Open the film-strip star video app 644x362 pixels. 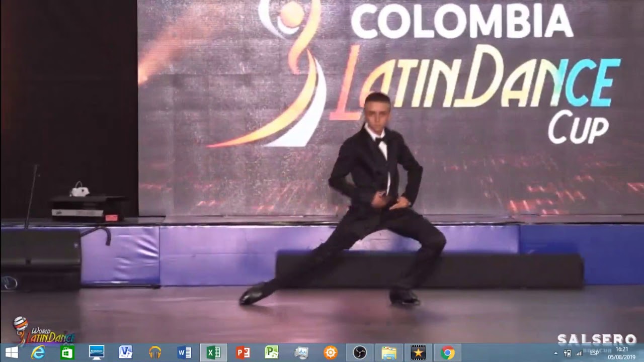click(x=418, y=352)
